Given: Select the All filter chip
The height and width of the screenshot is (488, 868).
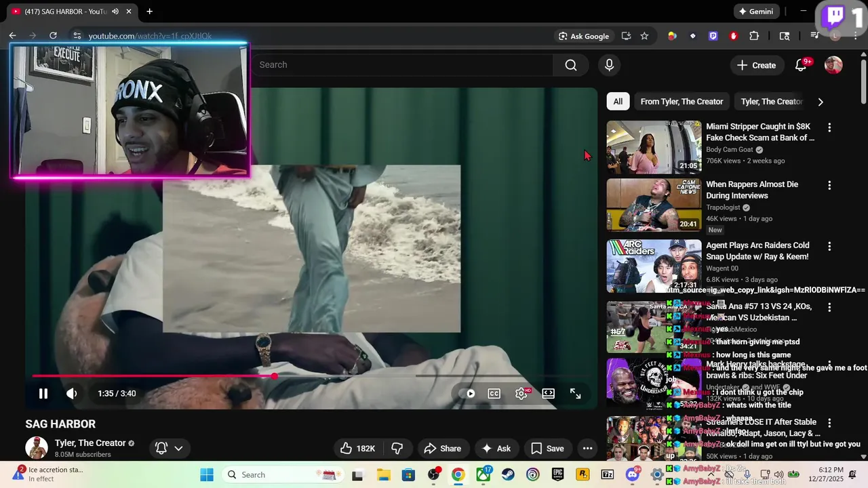Looking at the screenshot, I should point(618,102).
